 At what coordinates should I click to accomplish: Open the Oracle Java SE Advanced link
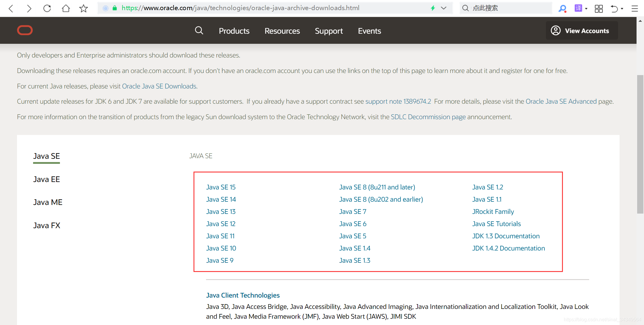[561, 101]
